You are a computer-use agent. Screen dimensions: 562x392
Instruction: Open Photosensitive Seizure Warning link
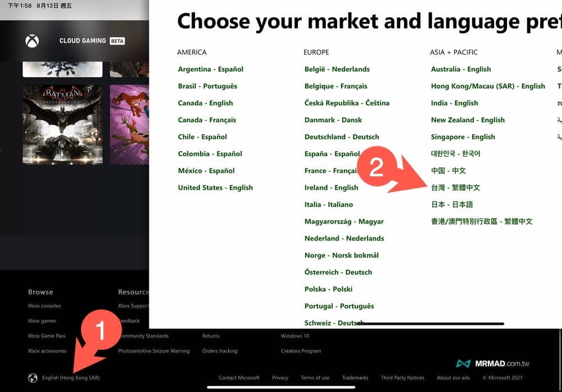point(154,351)
